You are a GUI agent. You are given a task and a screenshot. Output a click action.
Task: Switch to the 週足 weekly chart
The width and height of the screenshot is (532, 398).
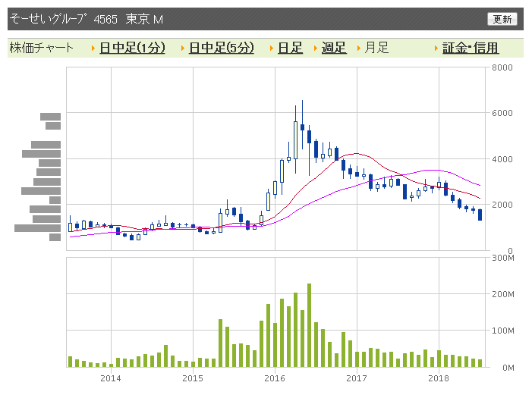coord(334,48)
